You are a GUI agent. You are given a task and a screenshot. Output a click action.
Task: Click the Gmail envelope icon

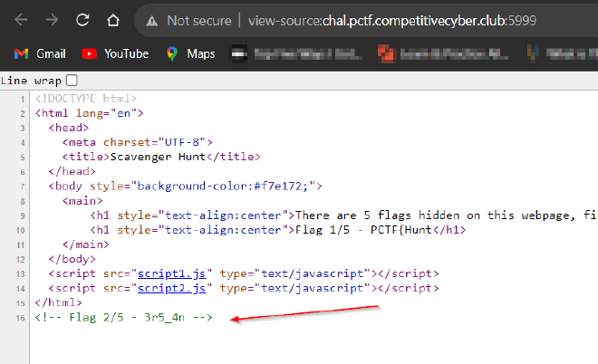pos(22,53)
